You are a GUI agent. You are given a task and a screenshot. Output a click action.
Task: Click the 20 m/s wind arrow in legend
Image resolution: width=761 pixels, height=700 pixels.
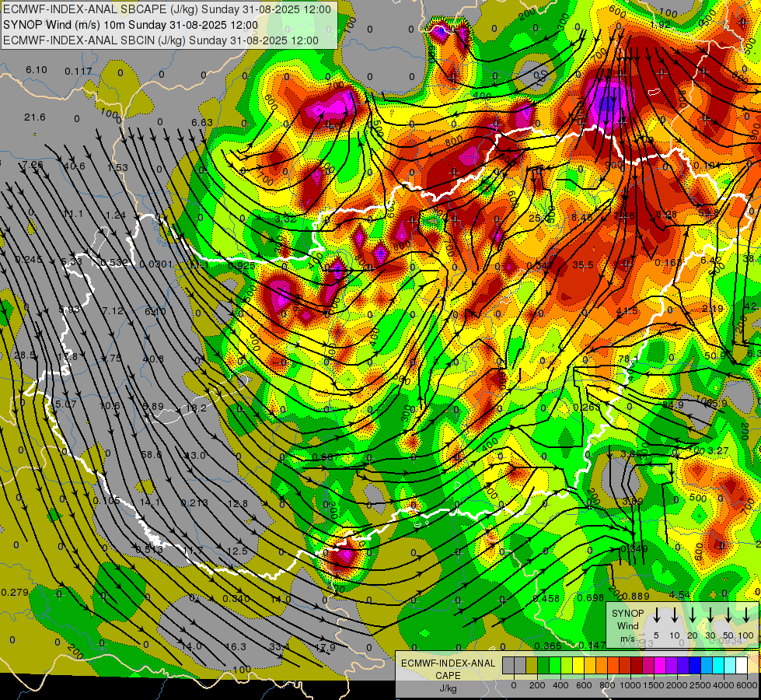click(x=693, y=614)
